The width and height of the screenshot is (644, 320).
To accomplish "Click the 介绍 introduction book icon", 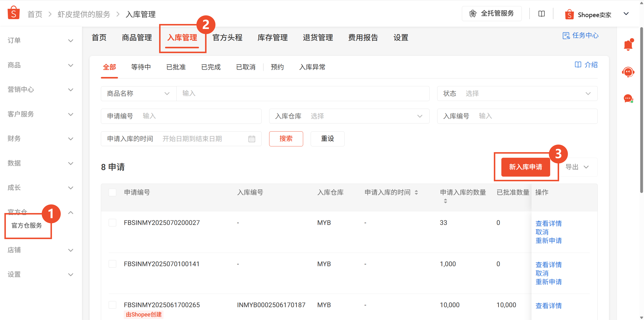I will (x=578, y=65).
